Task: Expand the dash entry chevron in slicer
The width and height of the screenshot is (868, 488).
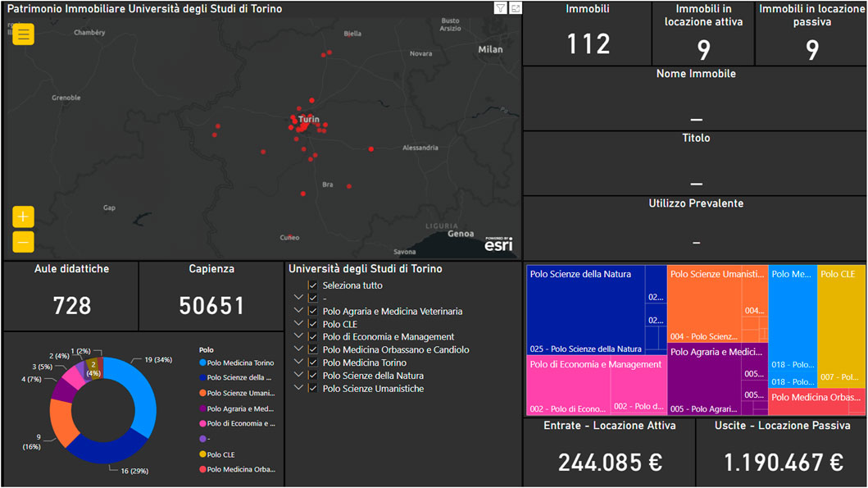Action: pyautogui.click(x=298, y=298)
